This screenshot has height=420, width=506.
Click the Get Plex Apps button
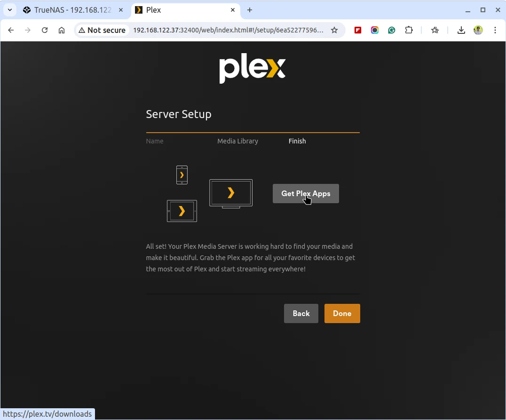point(306,193)
